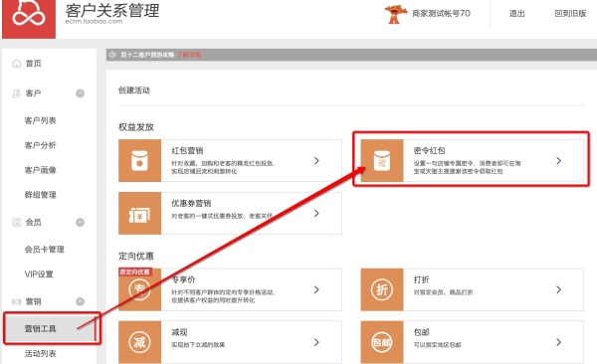This screenshot has height=364, width=597.
Task: Click the arrow on 优惠券营销 card
Action: coord(316,213)
